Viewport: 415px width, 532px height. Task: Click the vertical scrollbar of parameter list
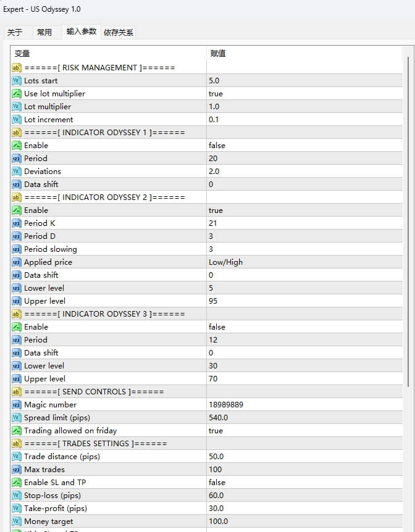coord(408,220)
